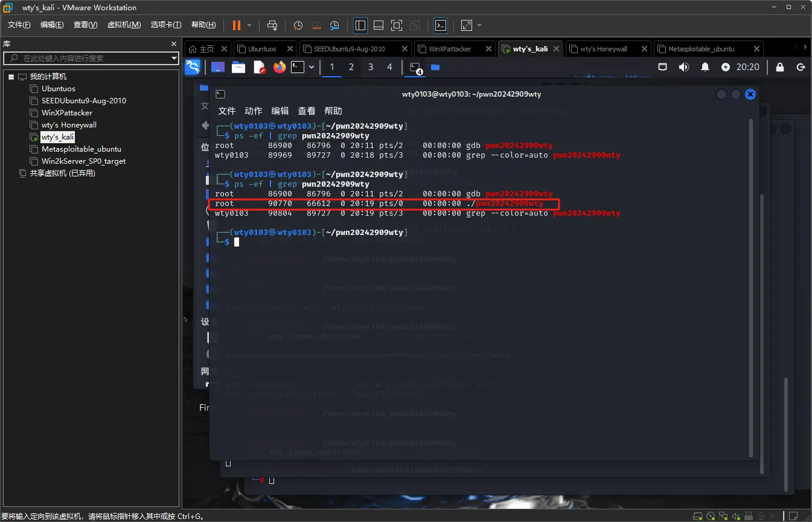Image resolution: width=812 pixels, height=522 pixels.
Task: Toggle the thumbnail bar view icon
Action: pyautogui.click(x=379, y=25)
